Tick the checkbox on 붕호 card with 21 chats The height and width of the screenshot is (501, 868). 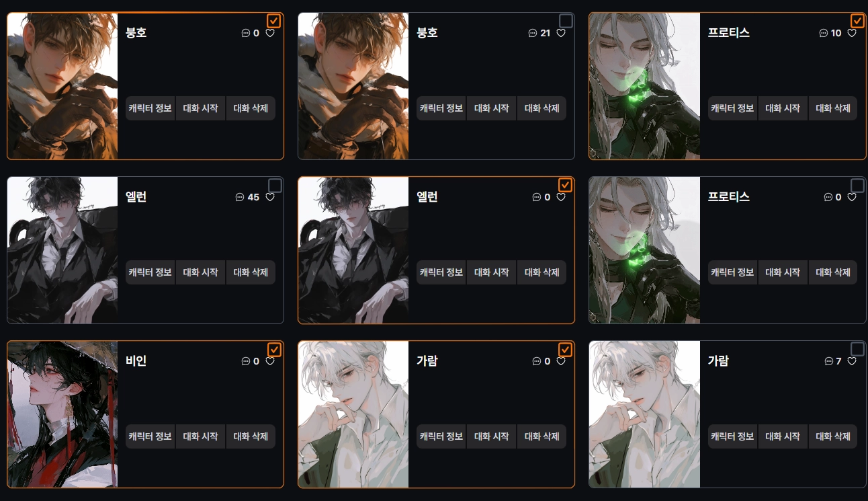[x=566, y=21]
